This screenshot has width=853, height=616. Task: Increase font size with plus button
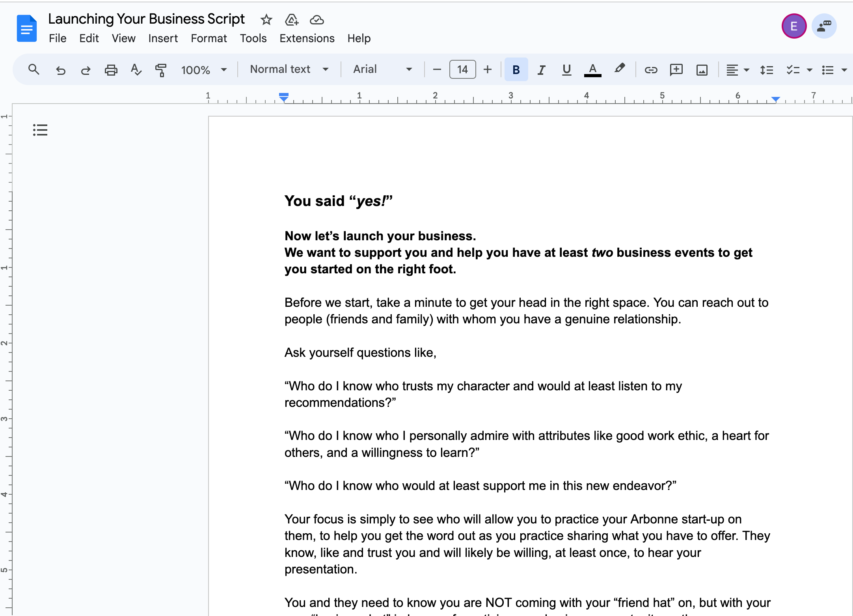tap(488, 70)
